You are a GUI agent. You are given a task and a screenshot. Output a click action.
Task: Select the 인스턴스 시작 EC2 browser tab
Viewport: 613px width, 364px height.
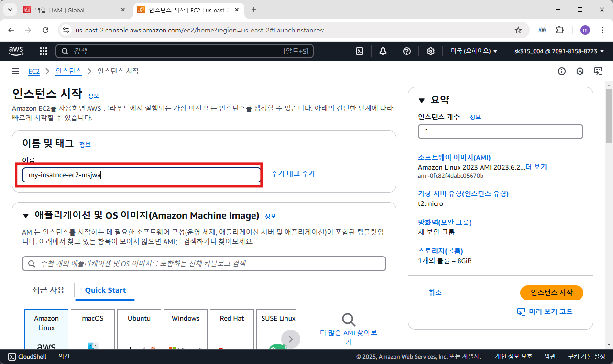[189, 10]
